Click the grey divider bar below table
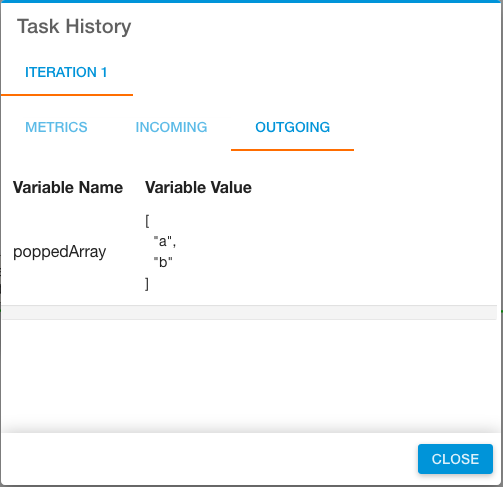The width and height of the screenshot is (503, 487). point(249,312)
